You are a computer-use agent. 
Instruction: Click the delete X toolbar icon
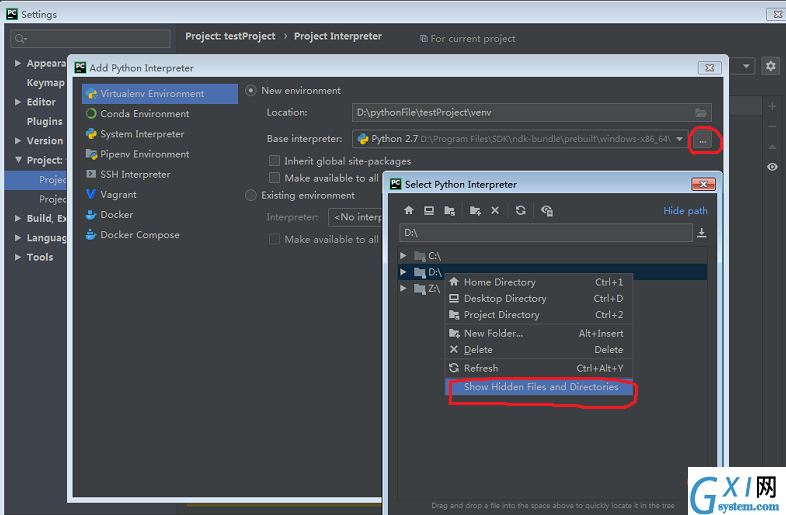[x=495, y=210]
